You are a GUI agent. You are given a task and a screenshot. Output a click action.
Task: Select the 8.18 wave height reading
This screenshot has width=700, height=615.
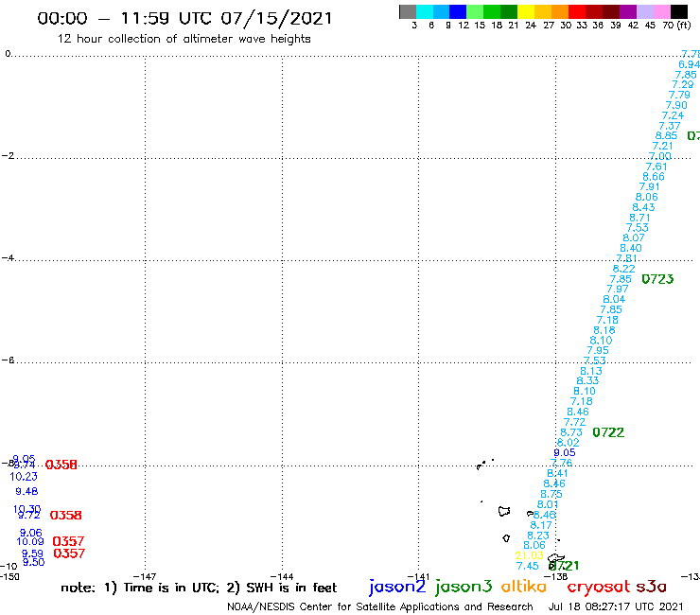[604, 330]
